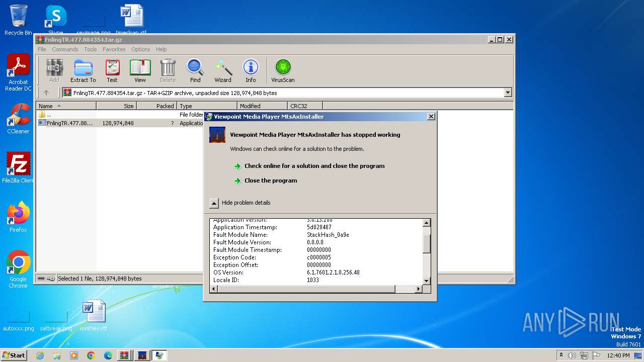Show archive Info
The width and height of the screenshot is (644, 362).
tap(251, 70)
